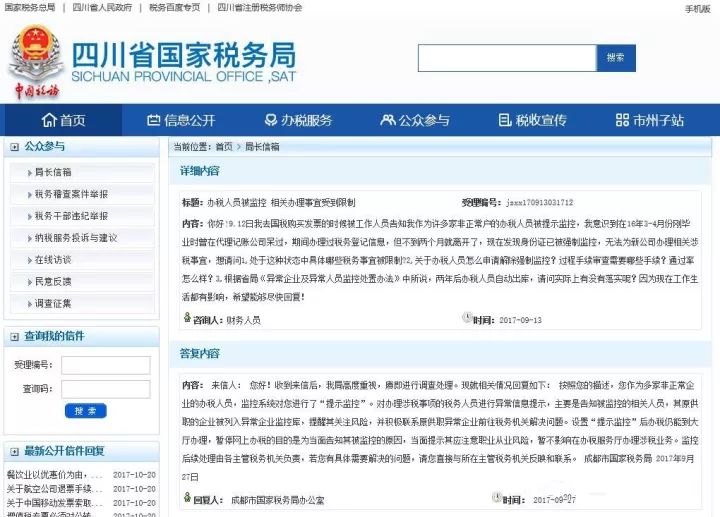This screenshot has width=720, height=517.
Task: Click the 税收宣传 document icon
Action: (x=505, y=120)
